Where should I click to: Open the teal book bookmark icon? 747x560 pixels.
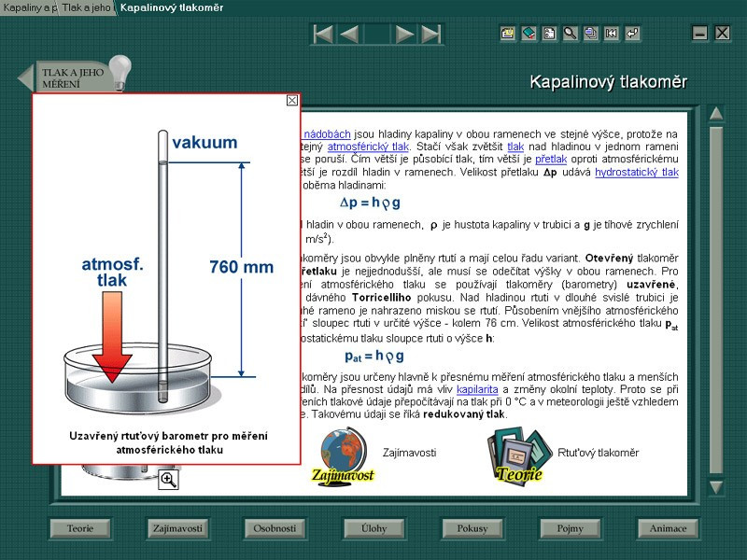click(529, 34)
